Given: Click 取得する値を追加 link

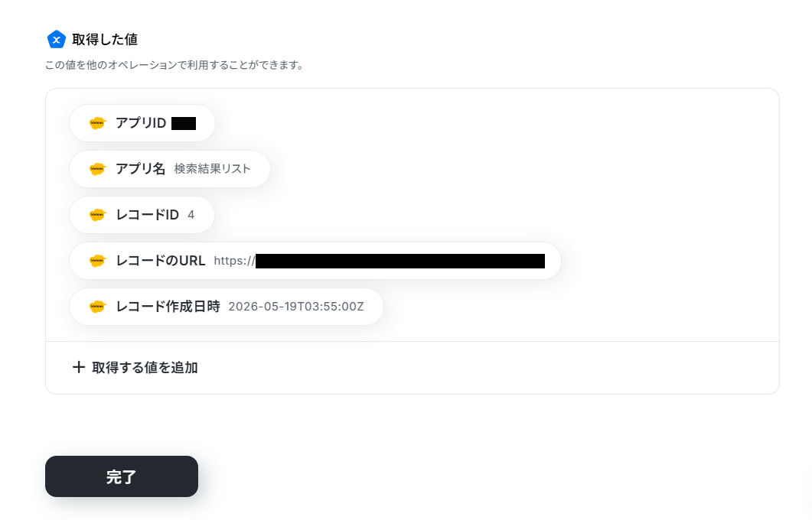Looking at the screenshot, I should pyautogui.click(x=135, y=367).
